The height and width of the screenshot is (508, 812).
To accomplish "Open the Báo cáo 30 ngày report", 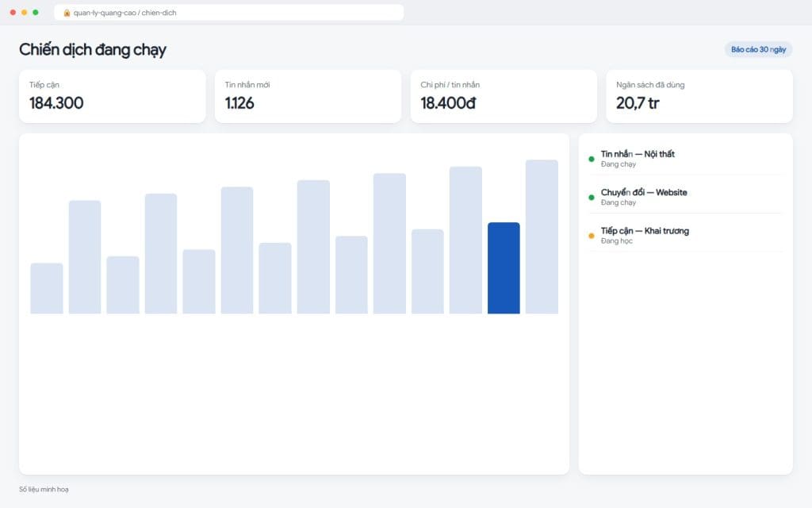I will [x=758, y=49].
